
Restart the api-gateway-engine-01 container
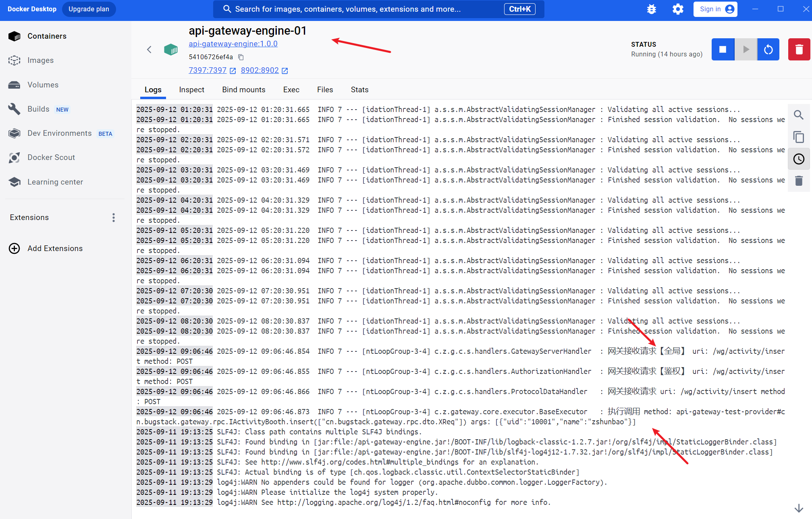coord(768,50)
